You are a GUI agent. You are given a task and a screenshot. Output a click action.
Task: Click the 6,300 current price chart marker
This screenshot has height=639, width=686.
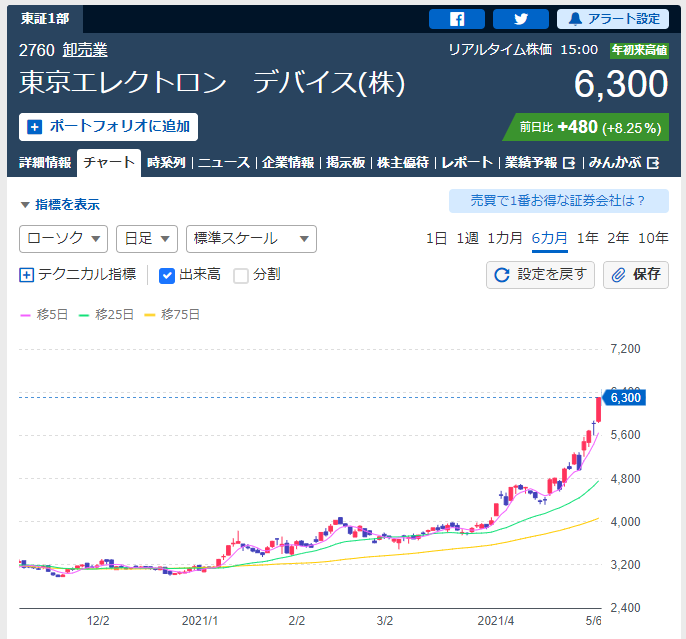(624, 398)
